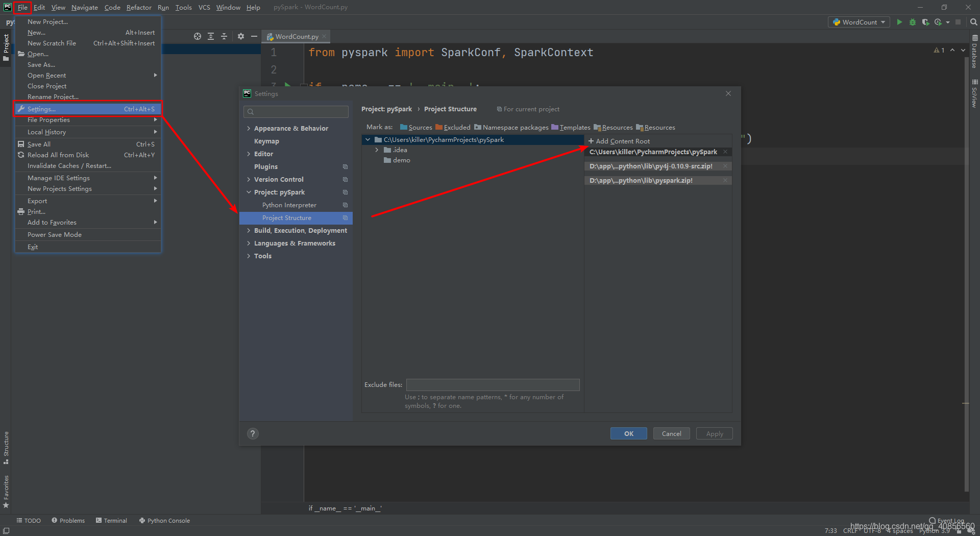
Task: Close the WordCount.py editor tab
Action: pyautogui.click(x=324, y=36)
